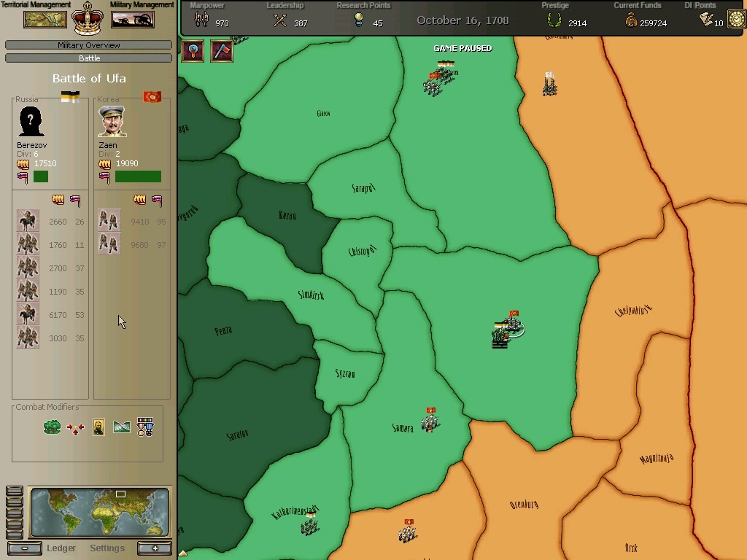This screenshot has height=560, width=747.
Task: Select the Kazan province
Action: pyautogui.click(x=287, y=215)
